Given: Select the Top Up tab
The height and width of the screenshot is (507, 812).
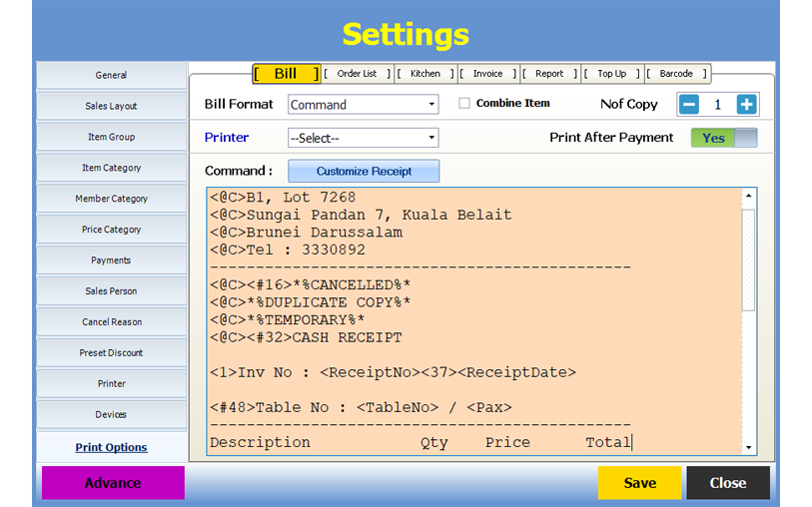Looking at the screenshot, I should pos(611,74).
